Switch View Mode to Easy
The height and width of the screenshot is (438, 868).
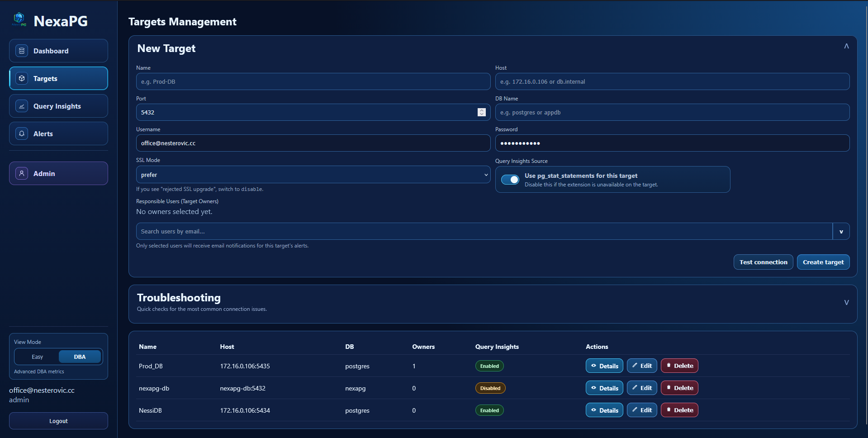pos(37,357)
